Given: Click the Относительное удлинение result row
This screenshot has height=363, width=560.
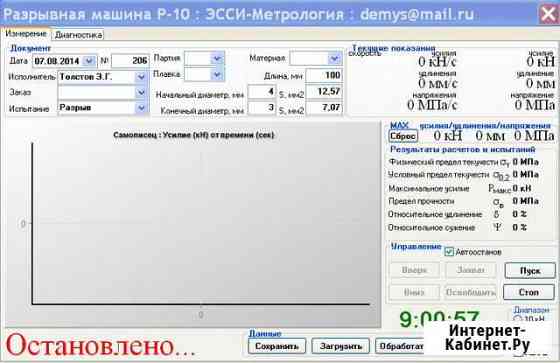Looking at the screenshot, I should (x=458, y=214).
